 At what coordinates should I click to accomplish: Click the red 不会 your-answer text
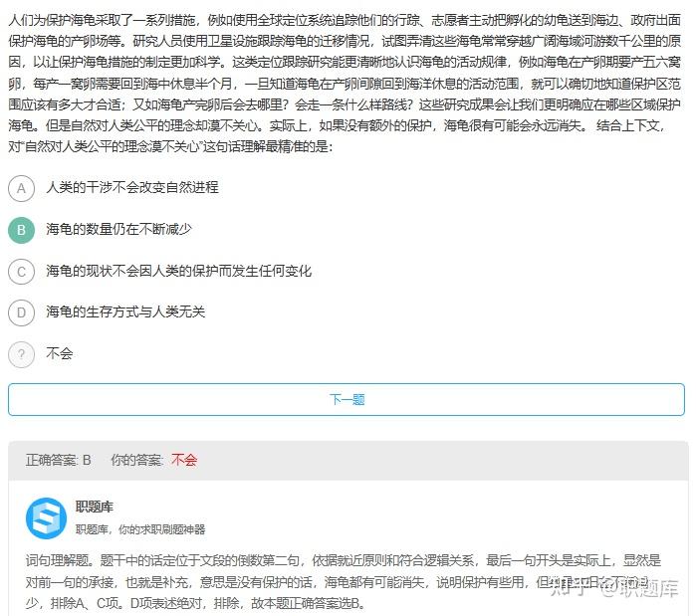[184, 460]
